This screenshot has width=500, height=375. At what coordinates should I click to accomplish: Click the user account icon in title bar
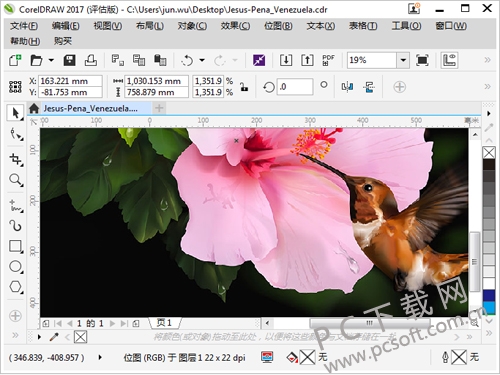(414, 9)
